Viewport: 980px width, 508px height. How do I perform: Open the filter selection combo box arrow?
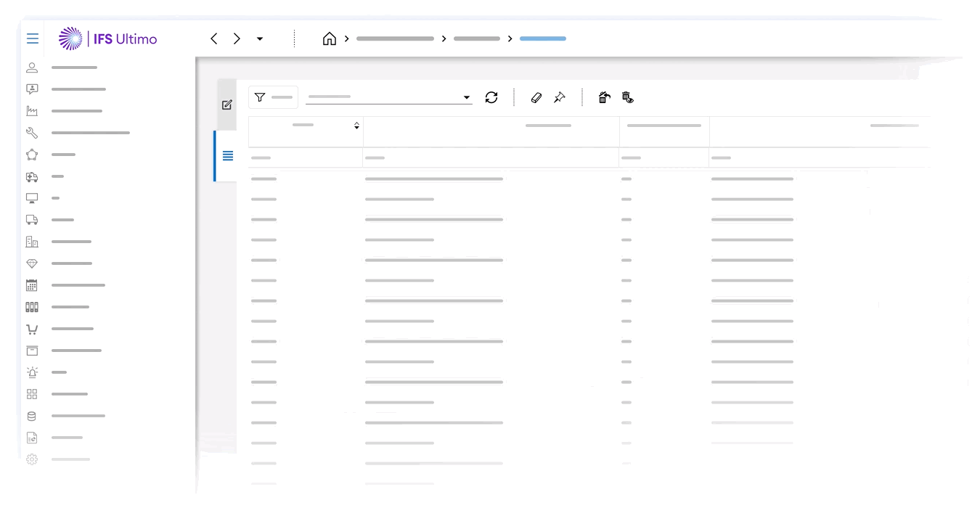pos(467,98)
